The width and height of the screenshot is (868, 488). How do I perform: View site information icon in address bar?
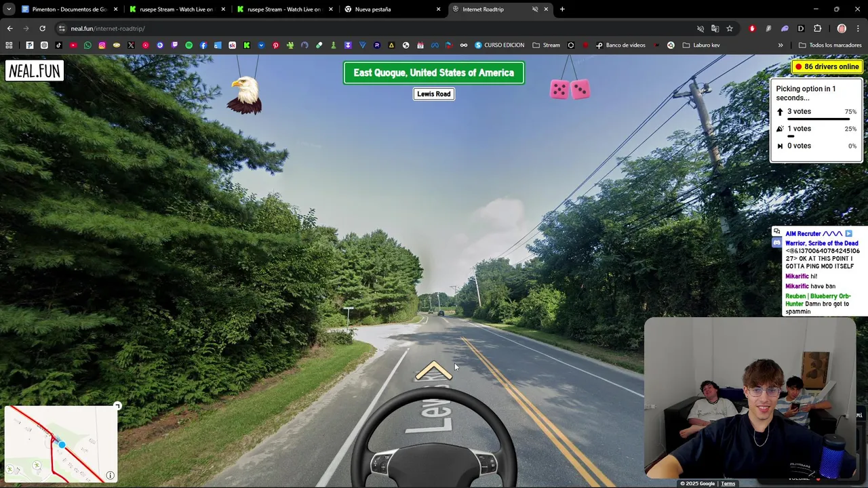coord(62,28)
